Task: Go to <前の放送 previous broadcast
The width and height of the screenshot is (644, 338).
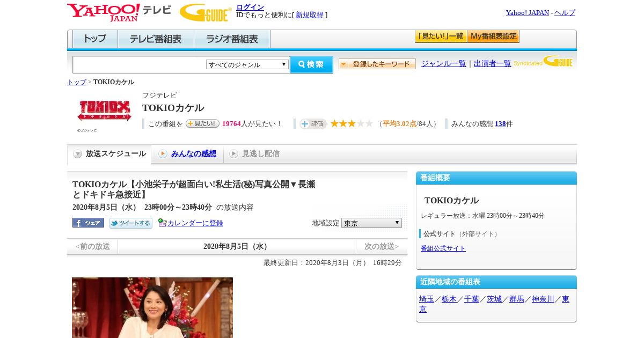Action: (x=93, y=247)
